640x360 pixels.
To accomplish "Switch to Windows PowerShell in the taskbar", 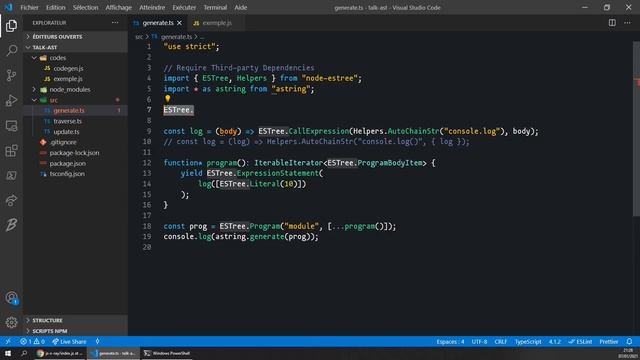I will coord(167,353).
